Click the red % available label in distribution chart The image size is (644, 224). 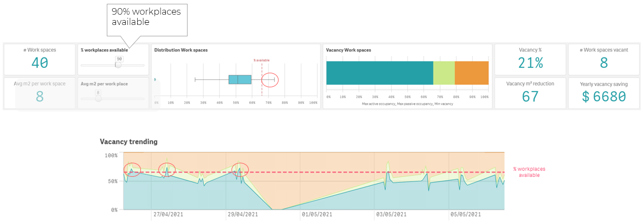tap(261, 60)
